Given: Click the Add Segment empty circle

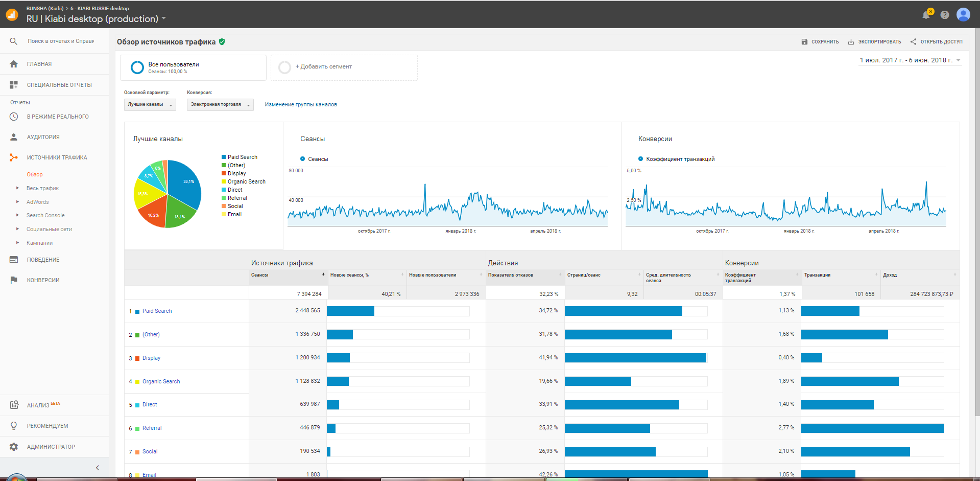Looking at the screenshot, I should tap(284, 67).
